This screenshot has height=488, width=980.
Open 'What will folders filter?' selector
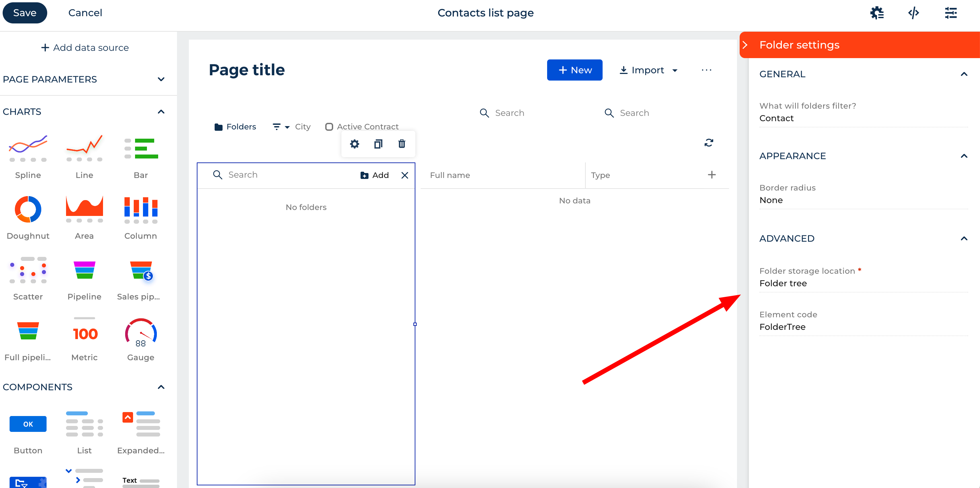pyautogui.click(x=863, y=118)
